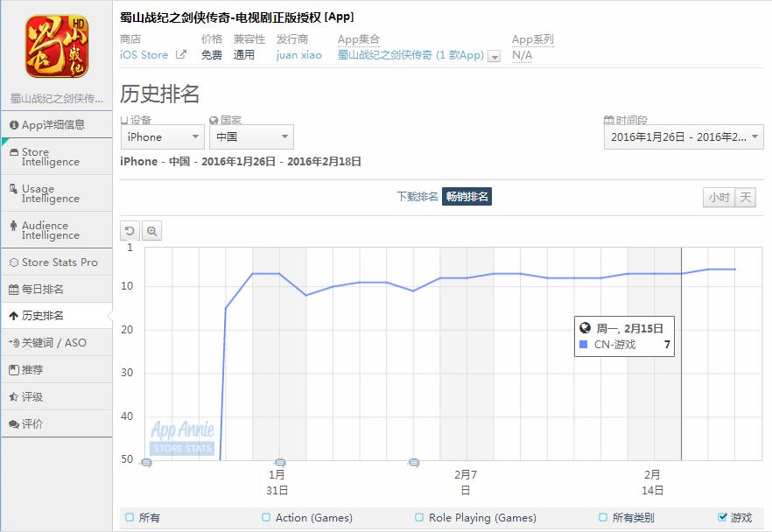This screenshot has width=772, height=532.
Task: Expand the date range dropdown
Action: 684,136
